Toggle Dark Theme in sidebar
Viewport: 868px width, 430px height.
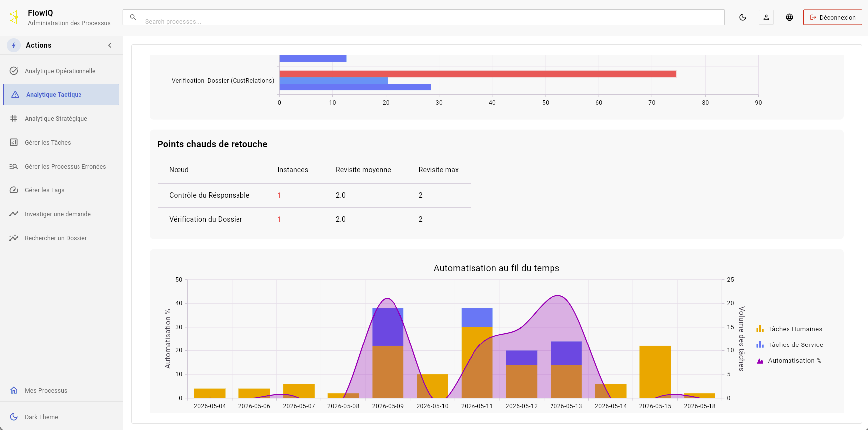[61, 417]
